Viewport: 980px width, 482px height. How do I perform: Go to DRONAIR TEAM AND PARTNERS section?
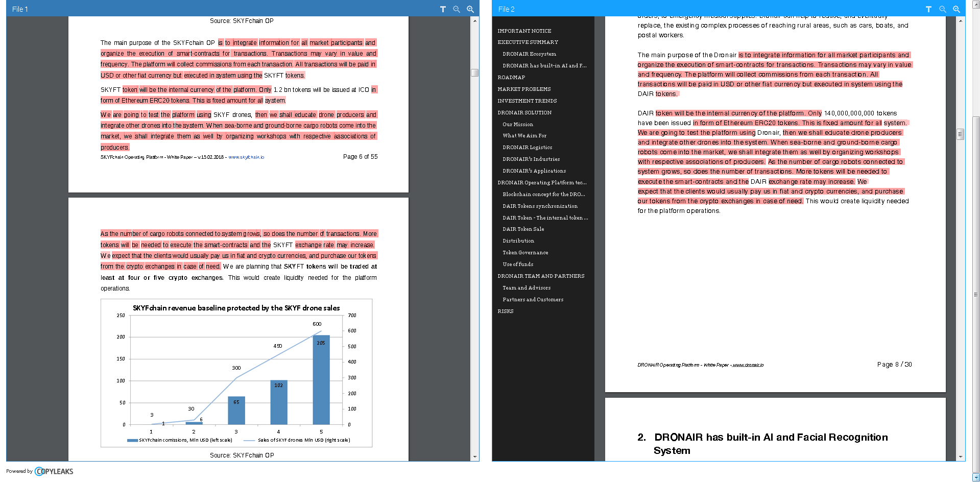coord(541,276)
